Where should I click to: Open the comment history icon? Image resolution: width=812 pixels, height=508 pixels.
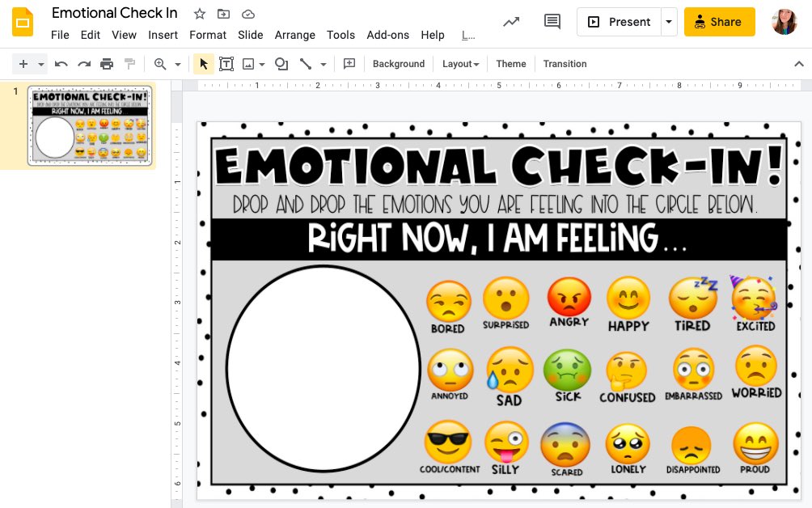coord(552,22)
